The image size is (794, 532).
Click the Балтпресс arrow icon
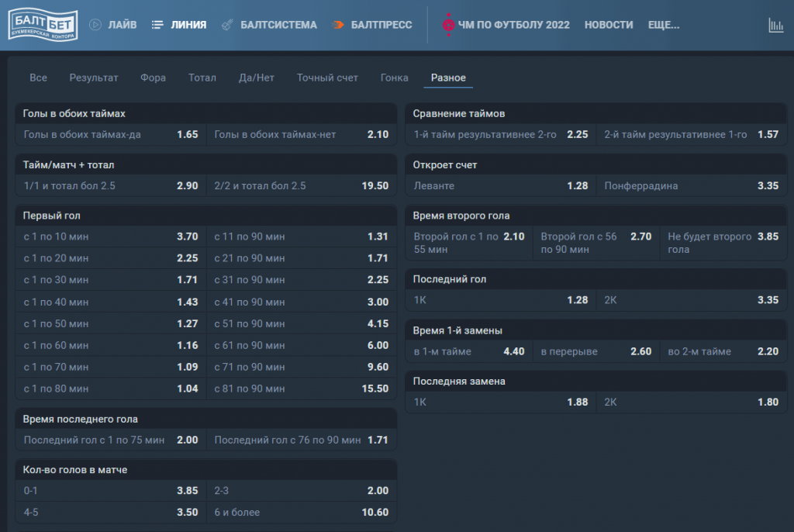(x=338, y=25)
